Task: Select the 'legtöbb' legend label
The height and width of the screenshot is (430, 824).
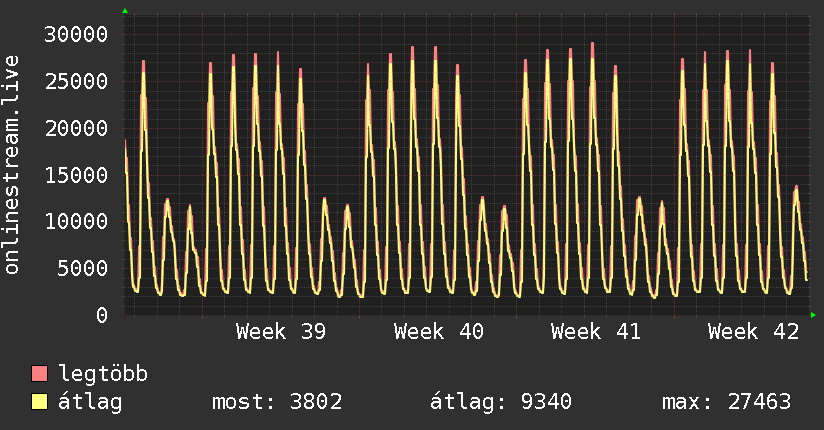Action: (103, 374)
